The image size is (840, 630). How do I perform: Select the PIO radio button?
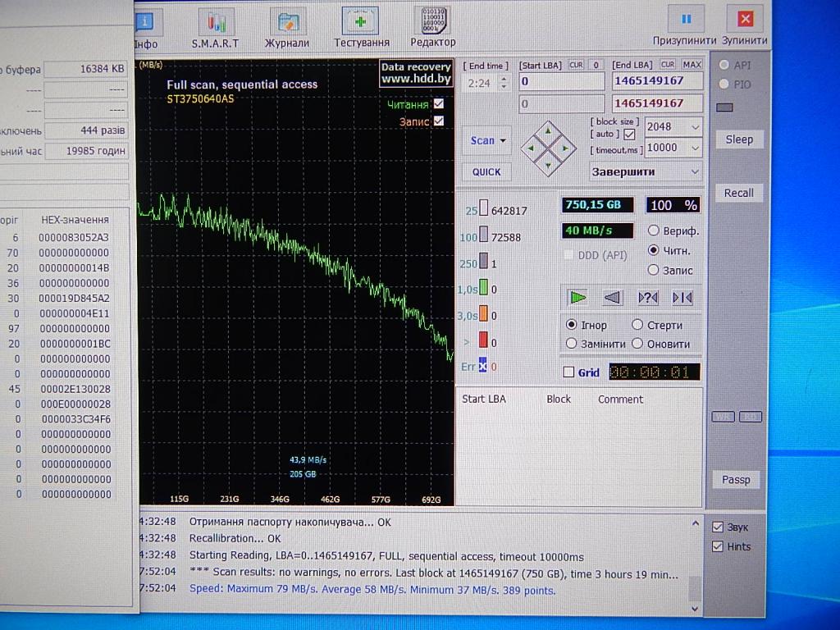pos(724,84)
